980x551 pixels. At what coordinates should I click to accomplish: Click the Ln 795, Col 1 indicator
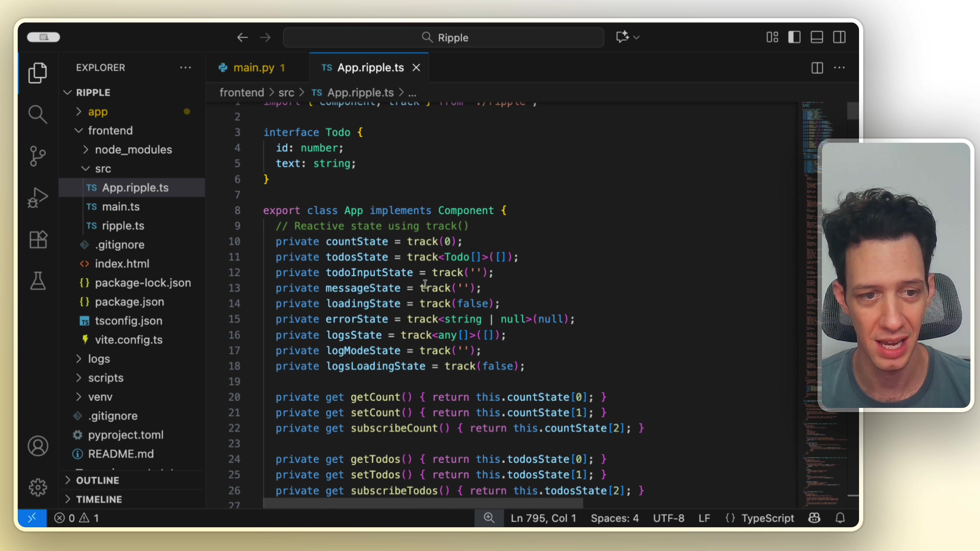[x=544, y=518]
